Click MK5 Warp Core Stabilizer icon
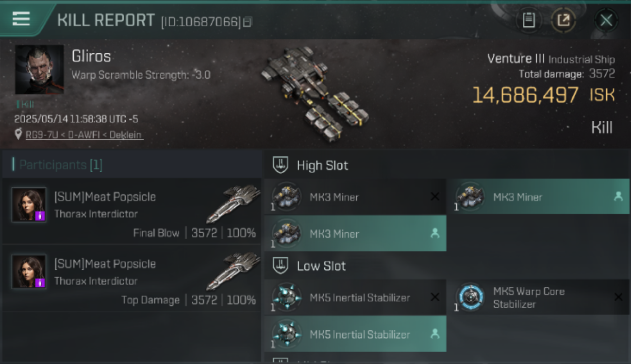 (x=470, y=297)
